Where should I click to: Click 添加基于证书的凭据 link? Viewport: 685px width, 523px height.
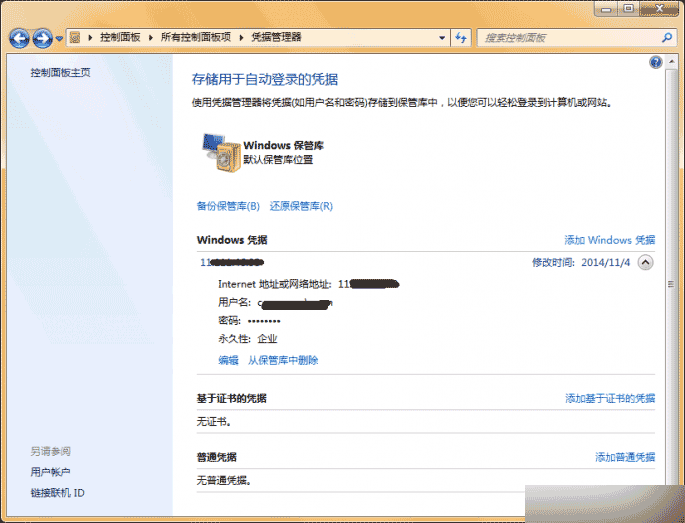coord(609,398)
